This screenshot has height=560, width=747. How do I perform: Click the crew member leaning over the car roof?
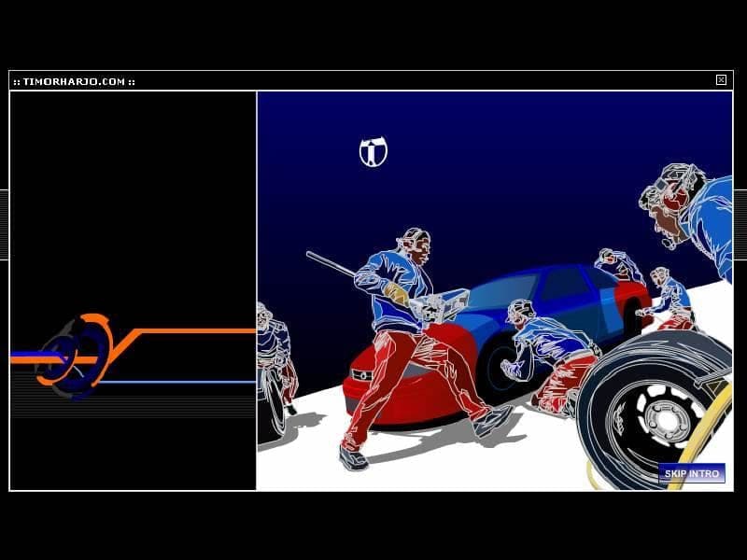pyautogui.click(x=618, y=267)
